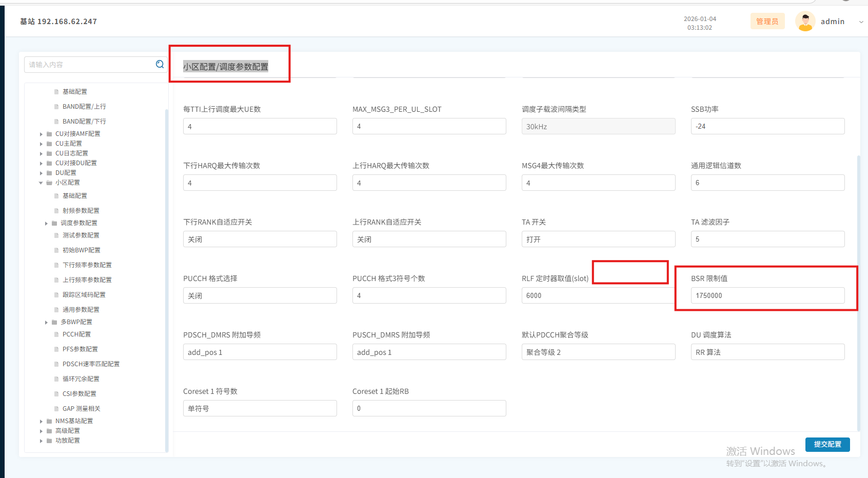
Task: Open the admin account dropdown arrow
Action: coord(861,22)
